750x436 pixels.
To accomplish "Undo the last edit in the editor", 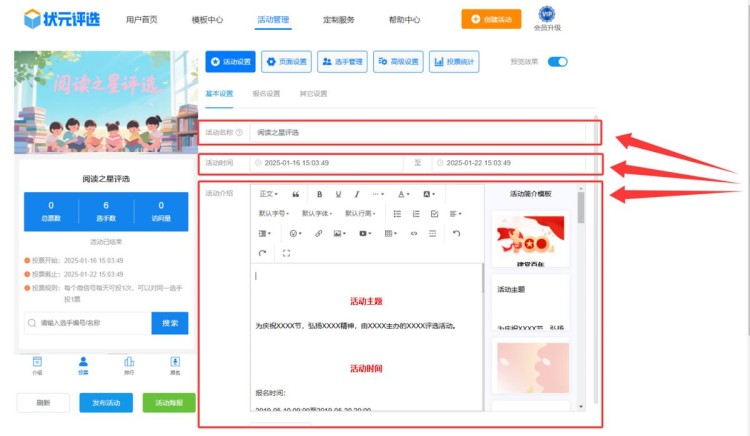I will pos(456,233).
